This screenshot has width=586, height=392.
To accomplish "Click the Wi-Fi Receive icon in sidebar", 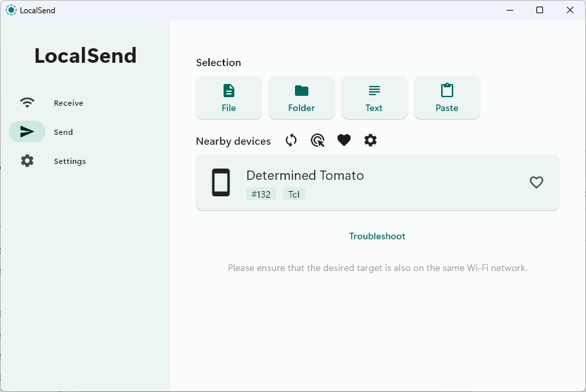I will click(26, 102).
